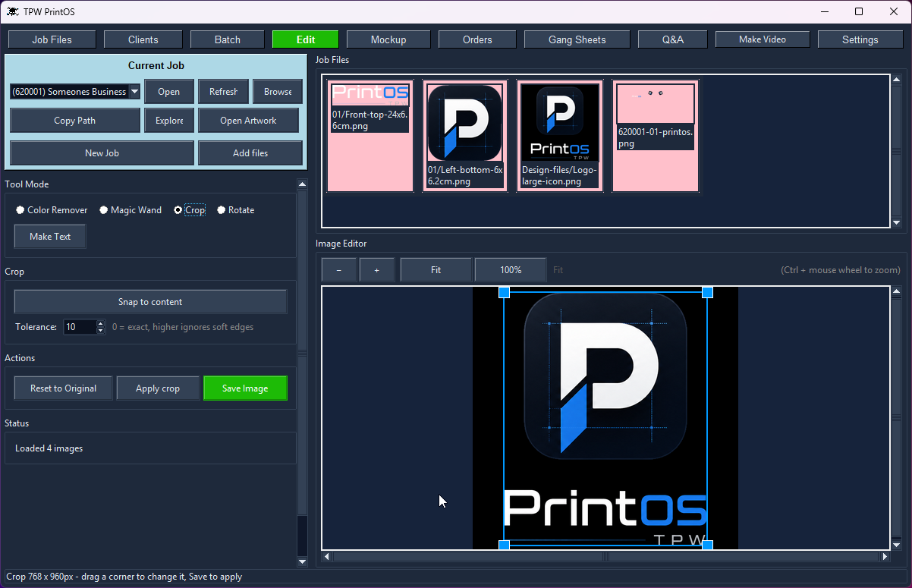This screenshot has height=588, width=912.
Task: Click the Save Image button
Action: [245, 388]
